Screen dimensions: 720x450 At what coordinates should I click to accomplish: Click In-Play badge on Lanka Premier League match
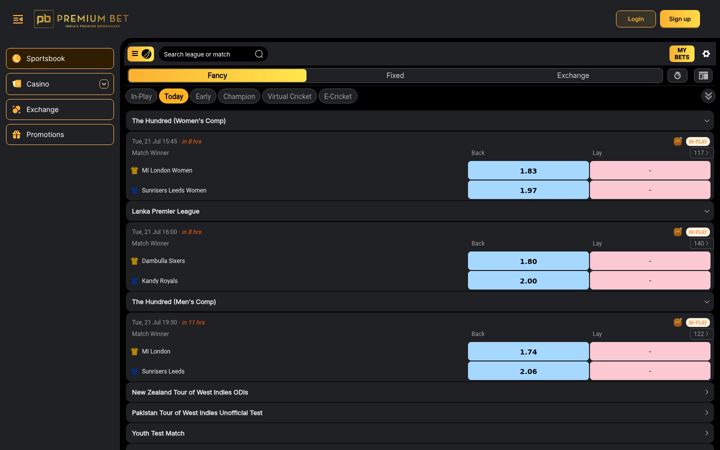[x=698, y=232]
